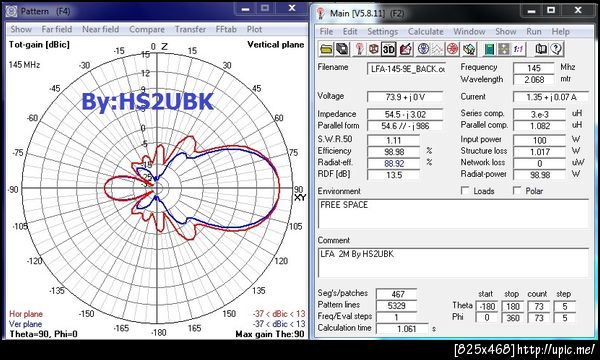This screenshot has height=360, width=600.
Task: Click the black disk icon beside the folder
Action: (x=342, y=49)
